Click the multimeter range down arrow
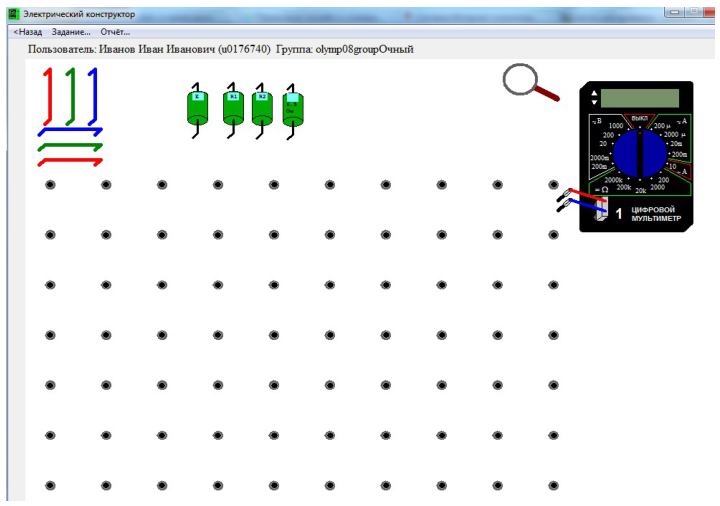The height and width of the screenshot is (506, 720). (594, 102)
